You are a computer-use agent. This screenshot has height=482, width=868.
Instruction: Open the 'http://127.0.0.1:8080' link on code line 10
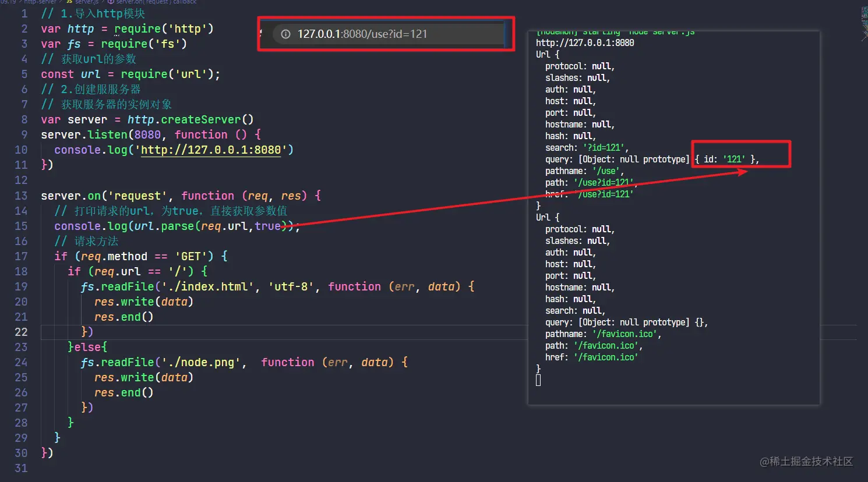[211, 150]
